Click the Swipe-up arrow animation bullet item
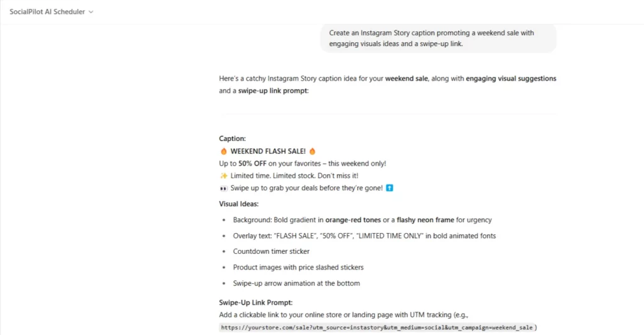This screenshot has height=335, width=644. tap(296, 283)
